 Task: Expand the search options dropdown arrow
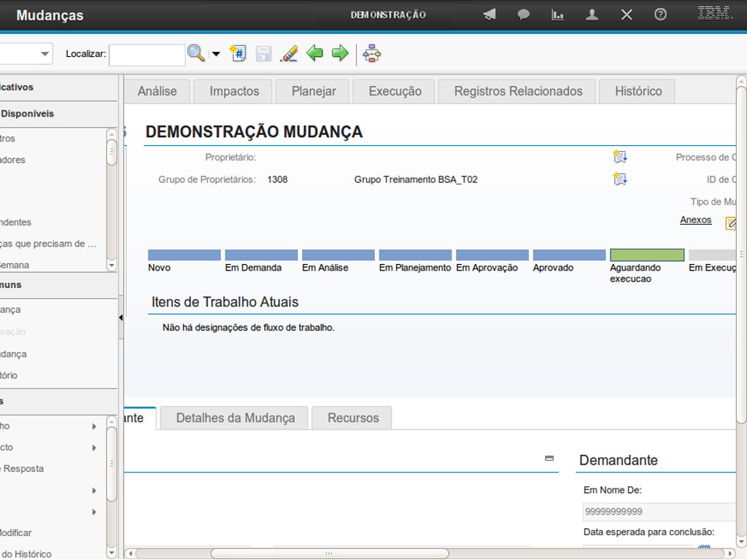click(216, 54)
